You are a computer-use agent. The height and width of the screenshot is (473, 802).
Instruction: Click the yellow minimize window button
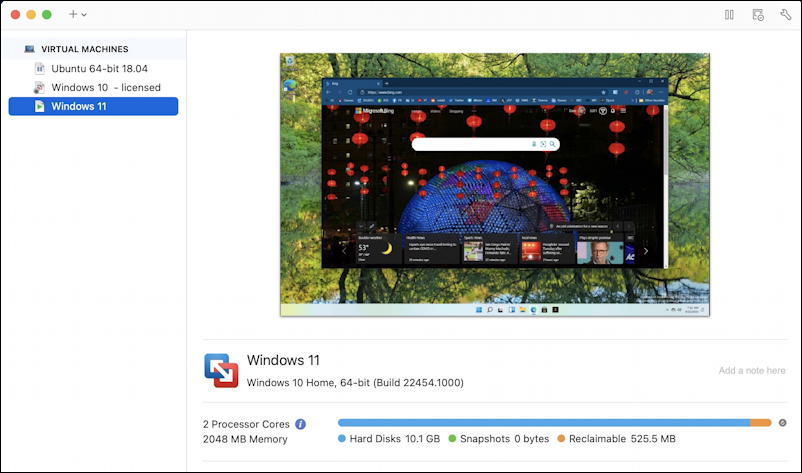click(31, 14)
